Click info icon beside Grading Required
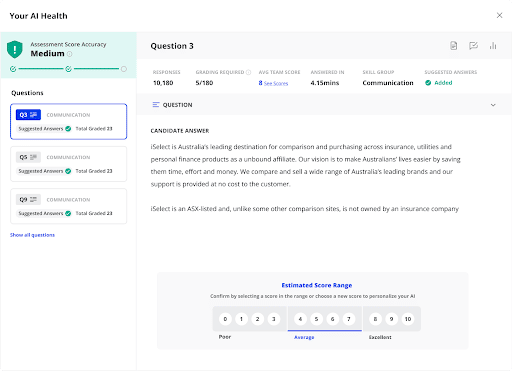Screen dimensions: 512x371 (x=248, y=72)
